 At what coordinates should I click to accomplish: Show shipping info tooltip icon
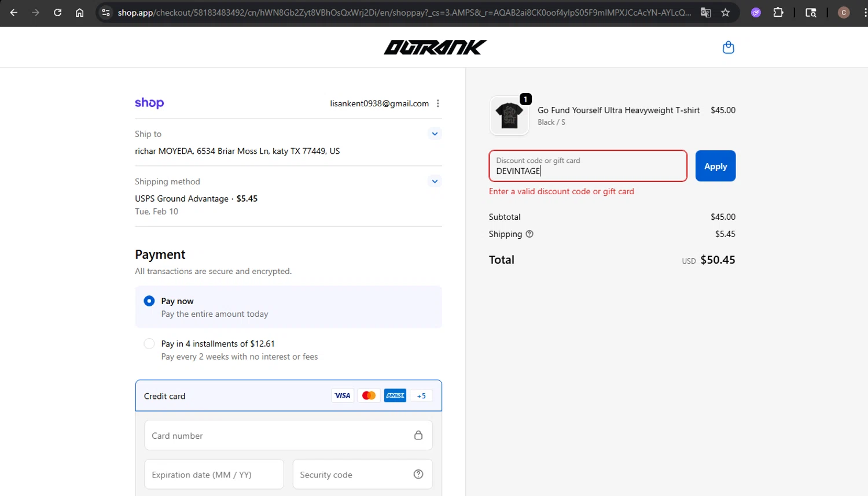tap(529, 234)
